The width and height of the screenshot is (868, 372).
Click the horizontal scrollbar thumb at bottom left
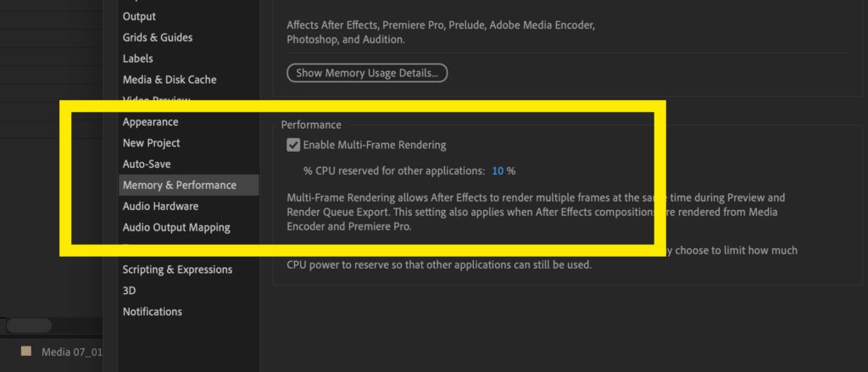pos(29,325)
